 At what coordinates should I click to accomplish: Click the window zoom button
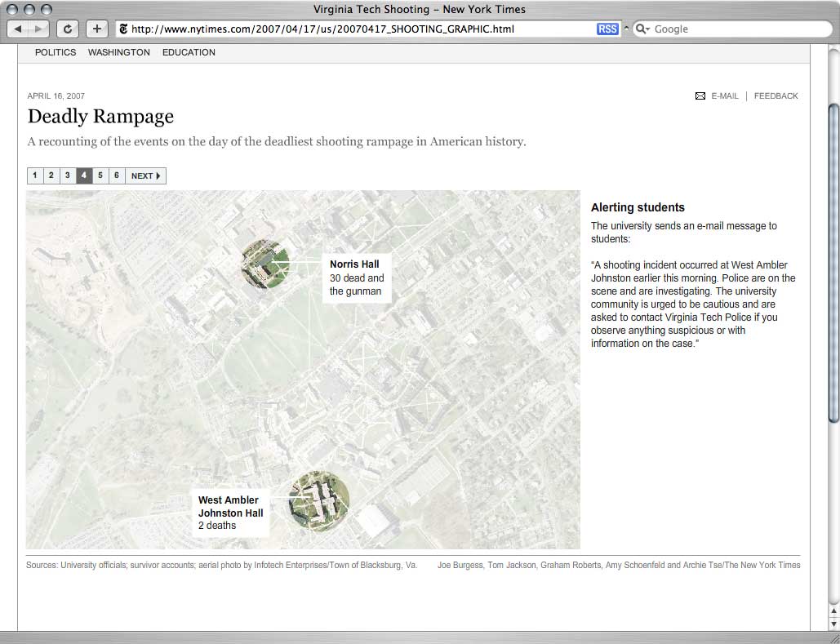coord(47,10)
